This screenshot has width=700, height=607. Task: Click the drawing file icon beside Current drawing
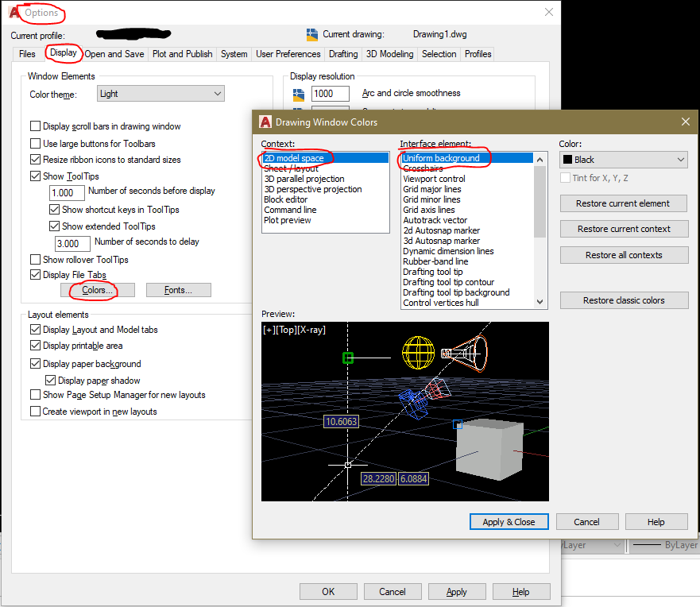[x=312, y=34]
